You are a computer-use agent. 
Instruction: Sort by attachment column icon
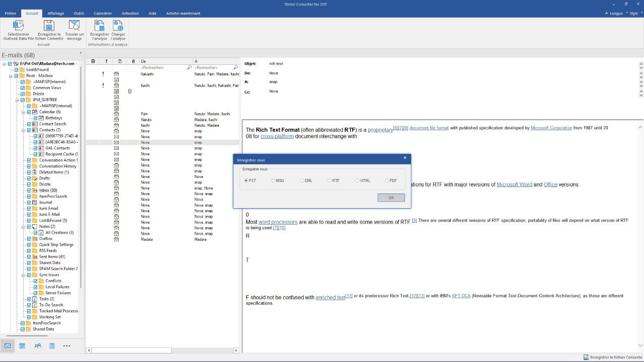pyautogui.click(x=133, y=61)
